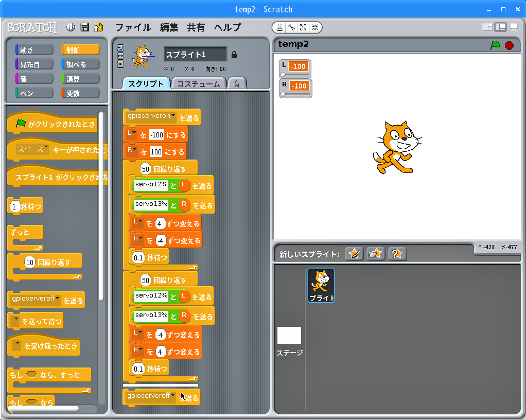Paint a new sprite with brush-star icon
Screen dimensions: 526x420
pos(354,254)
